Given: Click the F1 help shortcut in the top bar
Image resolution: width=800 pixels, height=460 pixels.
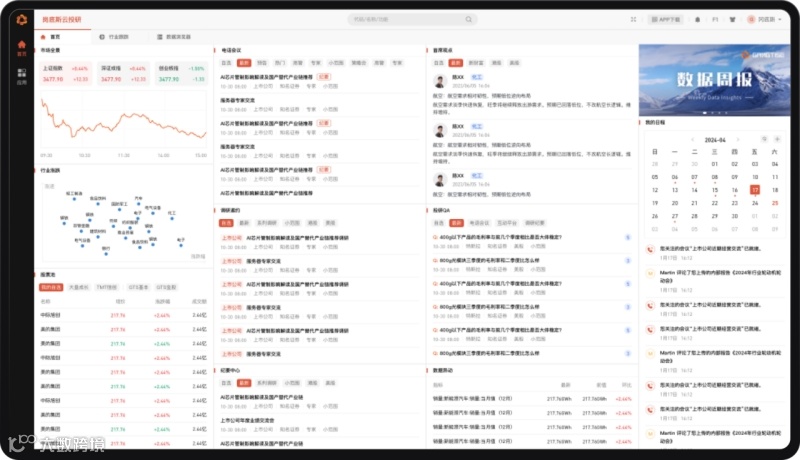Looking at the screenshot, I should coord(715,19).
